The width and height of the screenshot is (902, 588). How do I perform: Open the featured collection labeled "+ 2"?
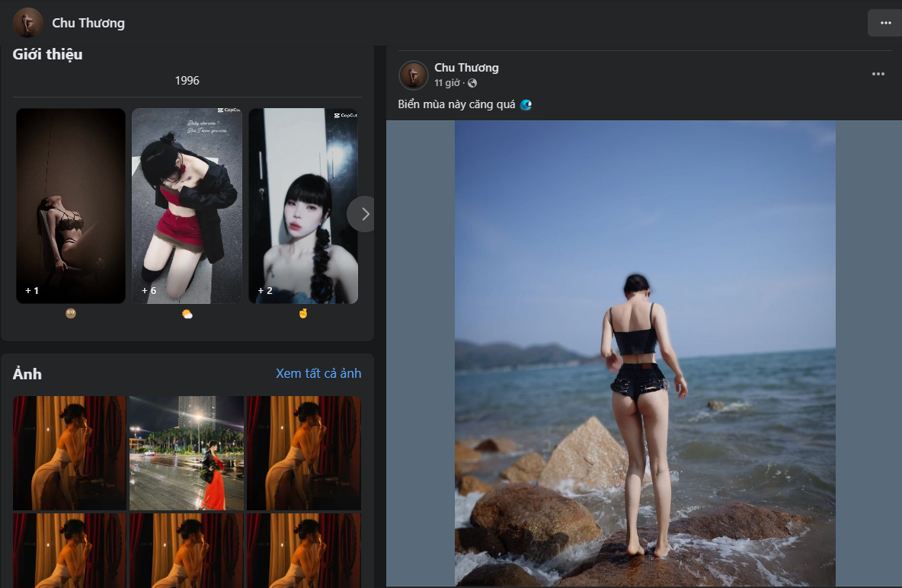pyautogui.click(x=302, y=206)
